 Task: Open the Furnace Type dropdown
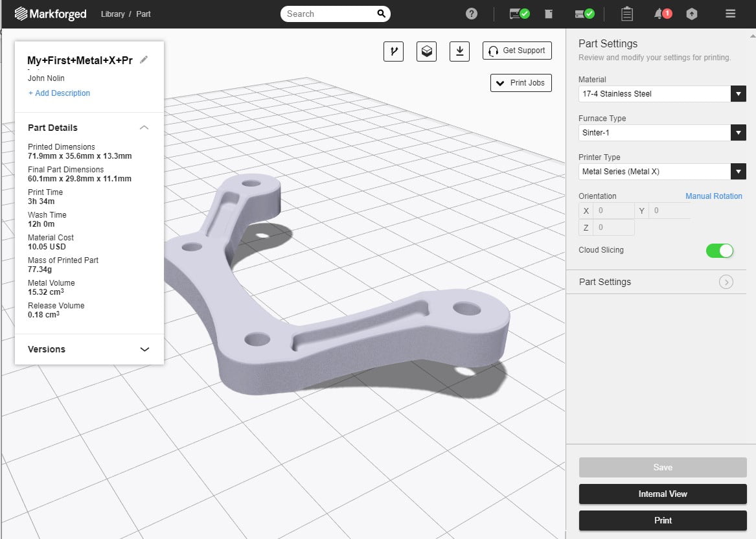coord(662,133)
